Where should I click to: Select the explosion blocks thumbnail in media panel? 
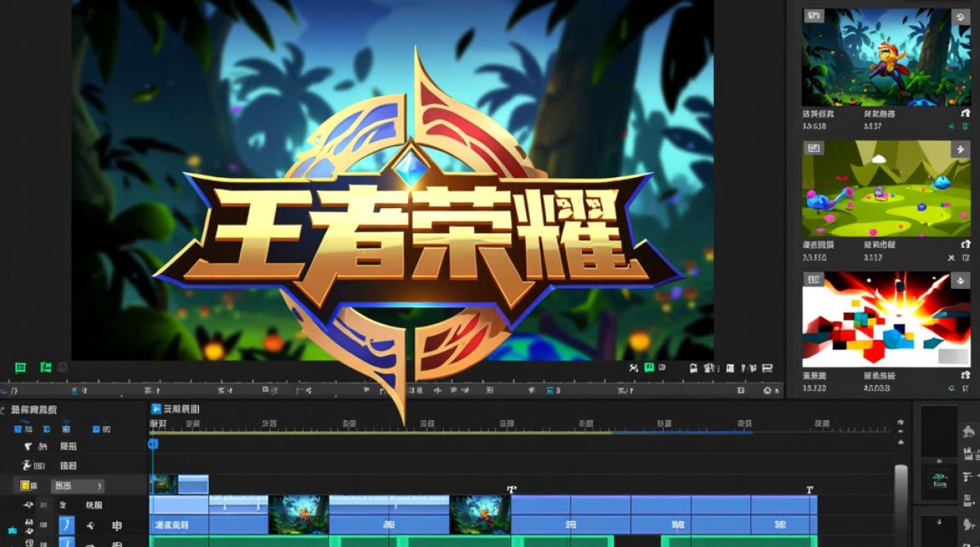(887, 319)
